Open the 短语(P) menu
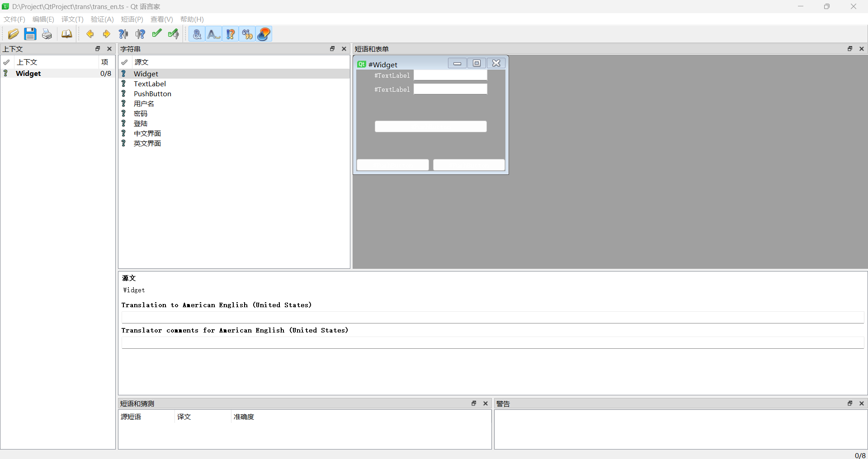The image size is (868, 459). click(132, 19)
